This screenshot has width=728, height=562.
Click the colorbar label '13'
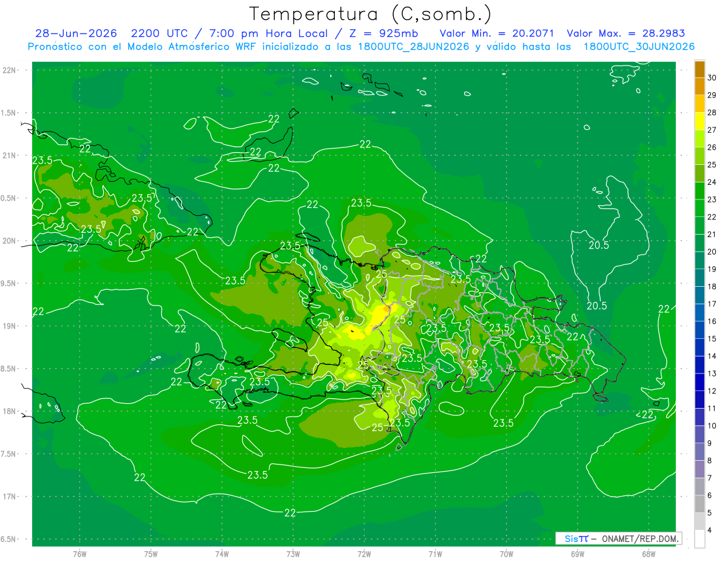[x=713, y=373]
